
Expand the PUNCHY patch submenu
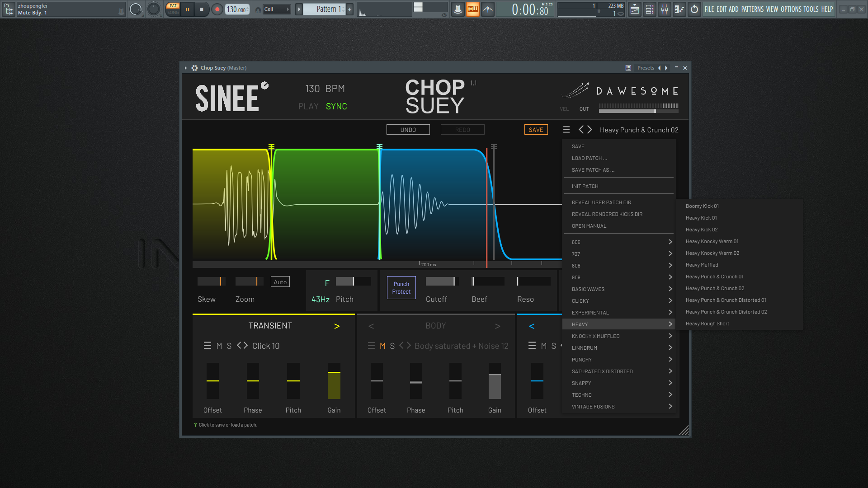pyautogui.click(x=618, y=360)
